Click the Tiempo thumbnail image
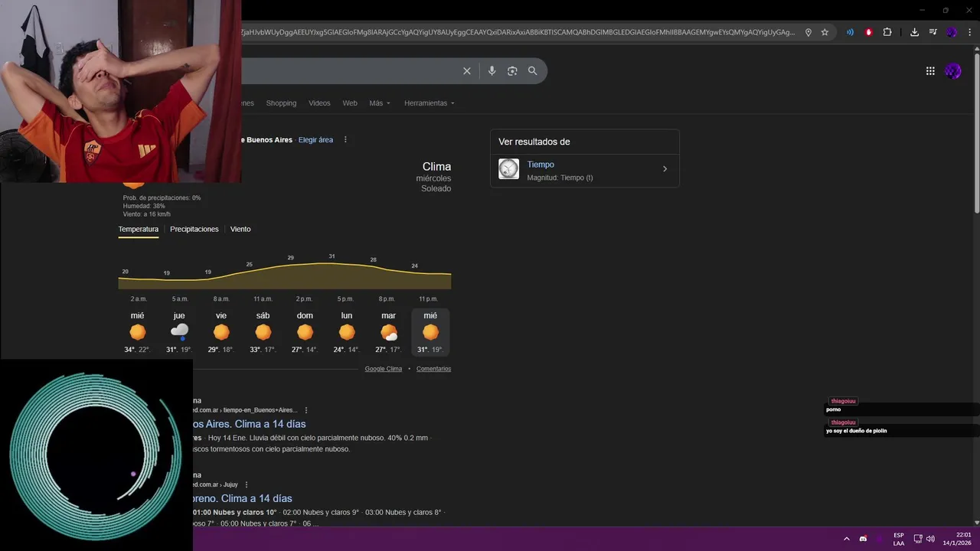 coord(508,169)
